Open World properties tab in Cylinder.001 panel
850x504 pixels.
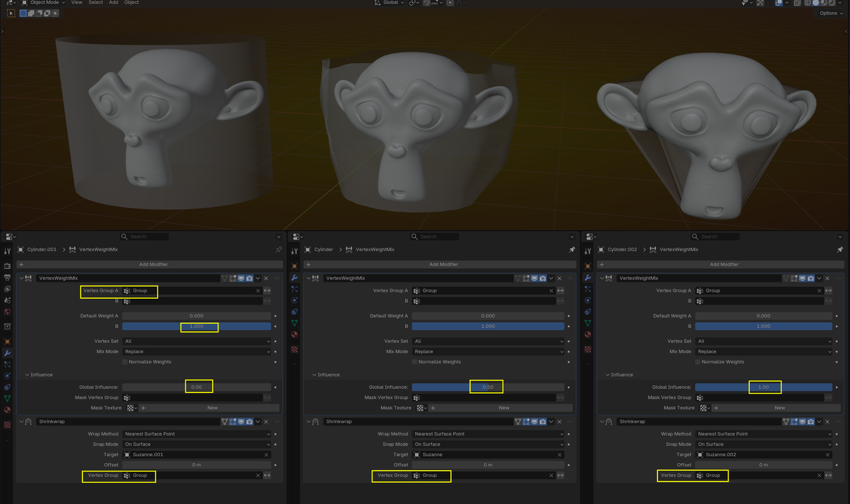7,311
